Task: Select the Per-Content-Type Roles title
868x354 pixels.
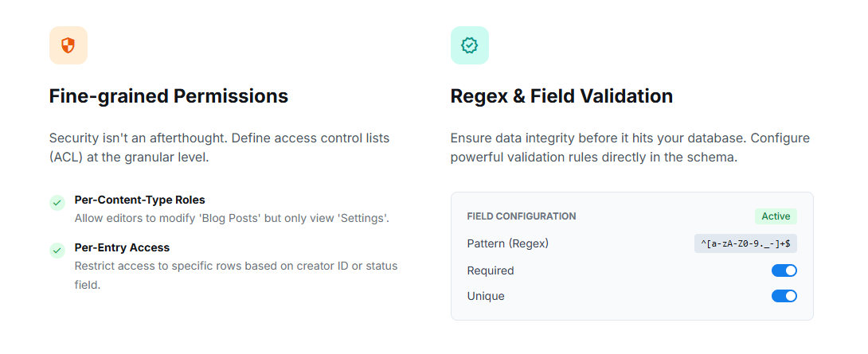Action: coord(140,200)
